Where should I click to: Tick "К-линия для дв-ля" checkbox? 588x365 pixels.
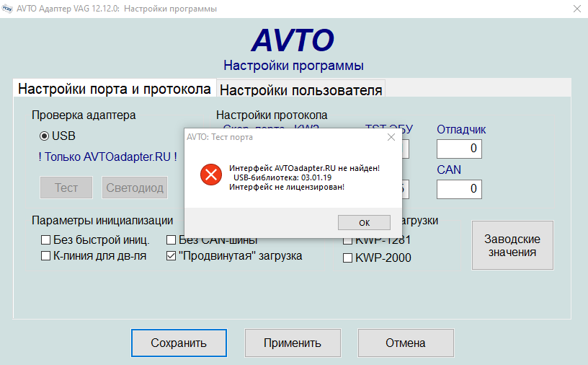pyautogui.click(x=45, y=256)
